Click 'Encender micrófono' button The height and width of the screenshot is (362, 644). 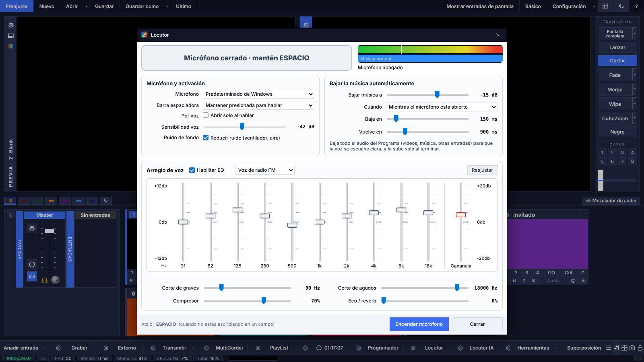[419, 324]
